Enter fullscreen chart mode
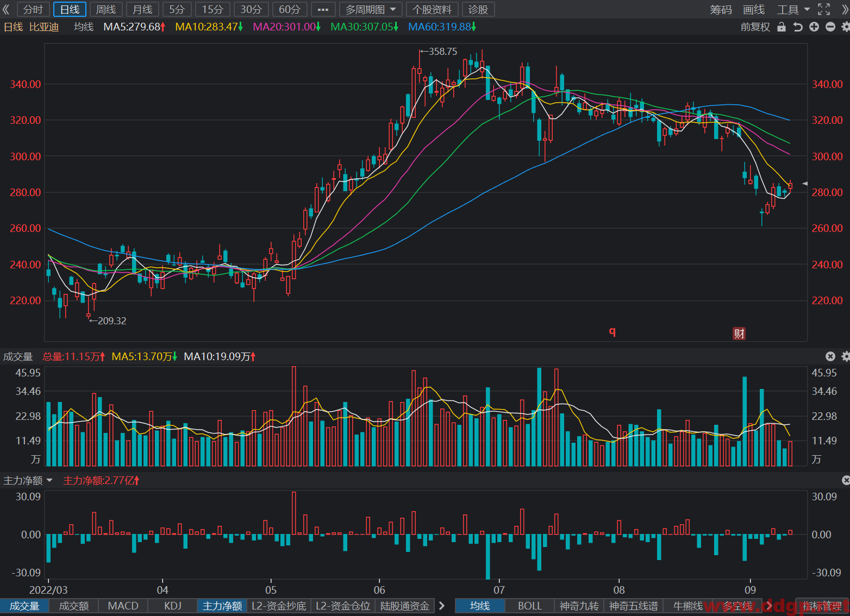This screenshot has width=850, height=616. tap(824, 9)
